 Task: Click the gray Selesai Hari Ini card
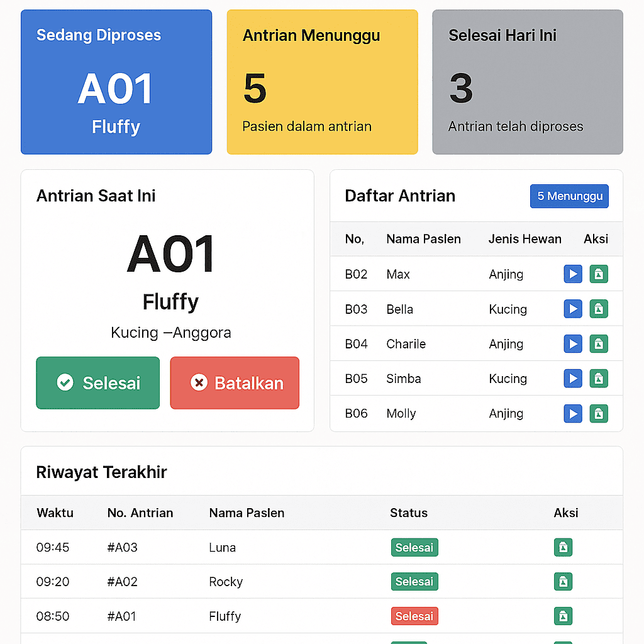(x=528, y=82)
